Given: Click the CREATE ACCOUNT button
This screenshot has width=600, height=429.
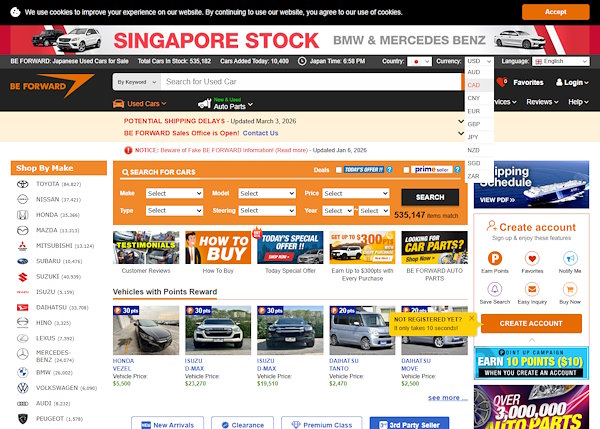Looking at the screenshot, I should point(531,323).
